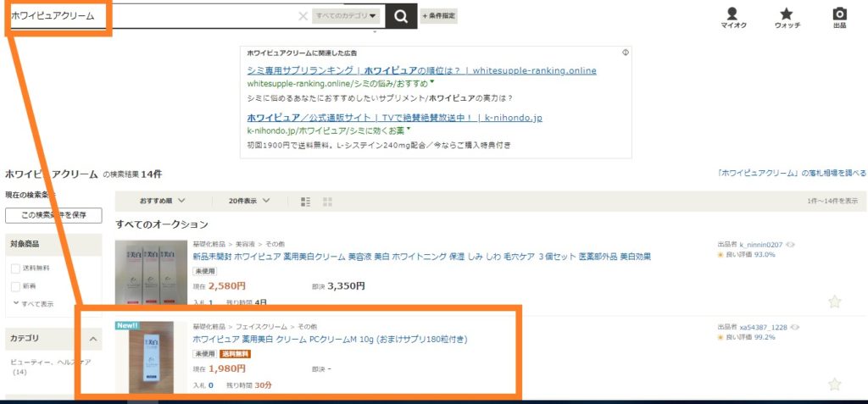Open the 落札相場を調べる link

coord(792,174)
